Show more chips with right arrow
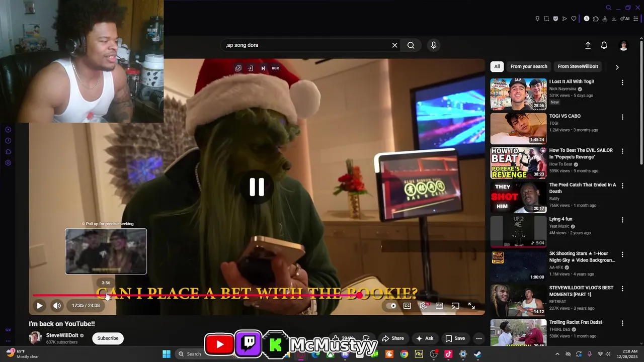The width and height of the screenshot is (644, 362). [x=617, y=67]
